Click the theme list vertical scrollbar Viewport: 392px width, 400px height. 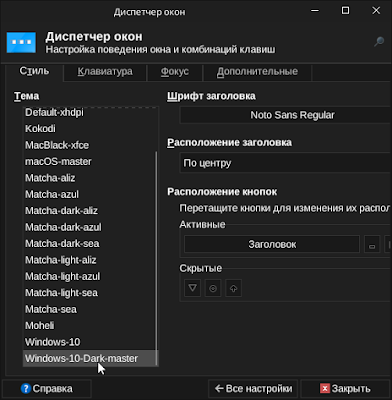click(x=156, y=258)
